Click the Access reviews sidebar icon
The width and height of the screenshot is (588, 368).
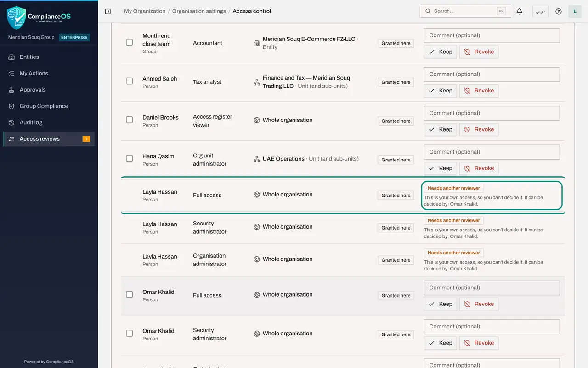pyautogui.click(x=11, y=139)
